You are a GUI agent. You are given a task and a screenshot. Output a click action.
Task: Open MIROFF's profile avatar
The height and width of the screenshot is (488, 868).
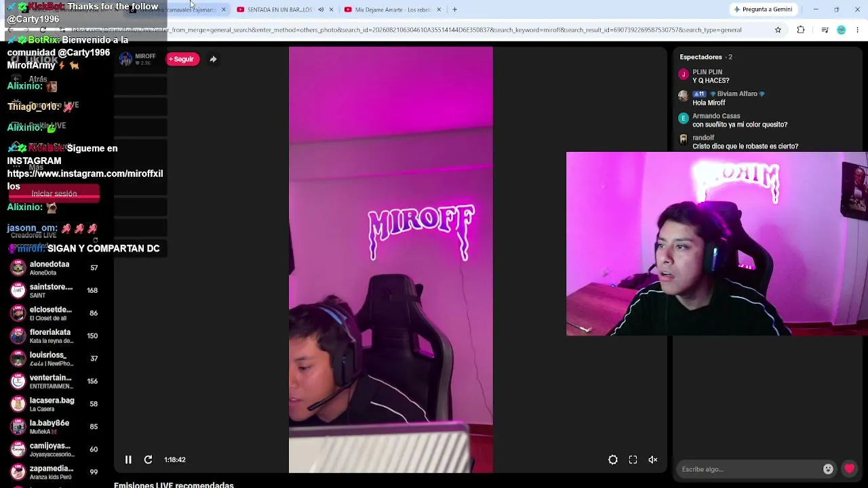pos(125,59)
